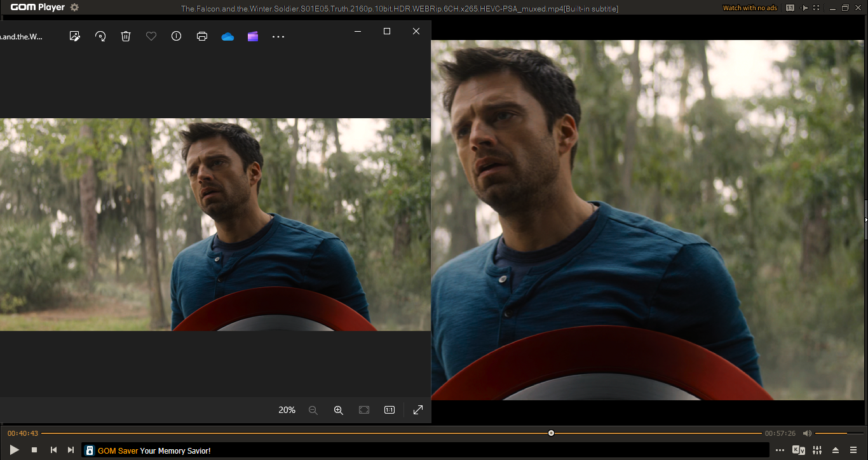Delete the photo with trash icon

126,36
